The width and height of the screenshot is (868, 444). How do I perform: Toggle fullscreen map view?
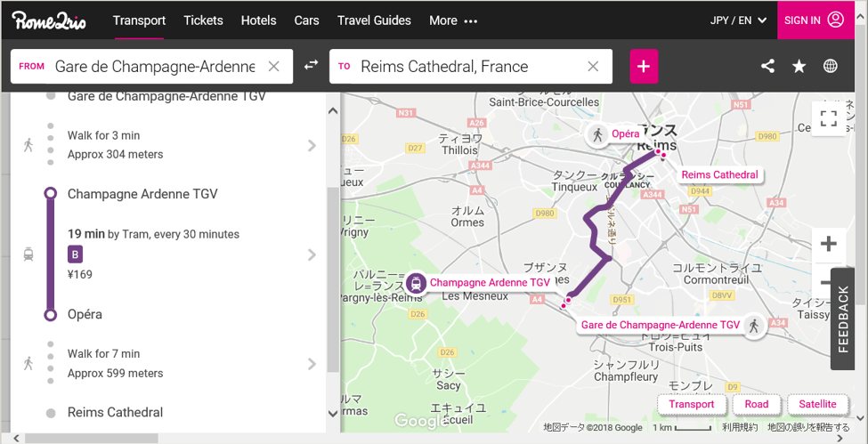coord(829,118)
